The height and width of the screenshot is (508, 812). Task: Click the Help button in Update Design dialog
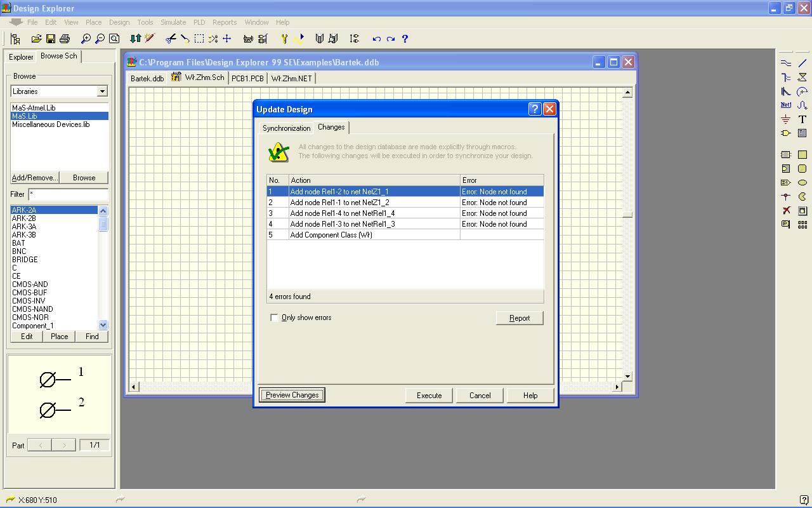pyautogui.click(x=530, y=395)
